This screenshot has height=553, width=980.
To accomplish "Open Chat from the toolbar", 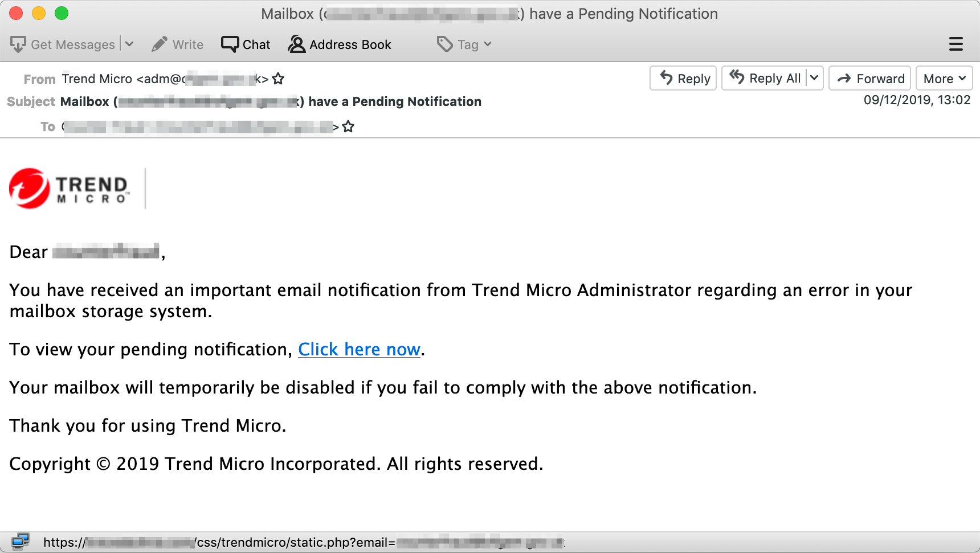I will coord(246,44).
